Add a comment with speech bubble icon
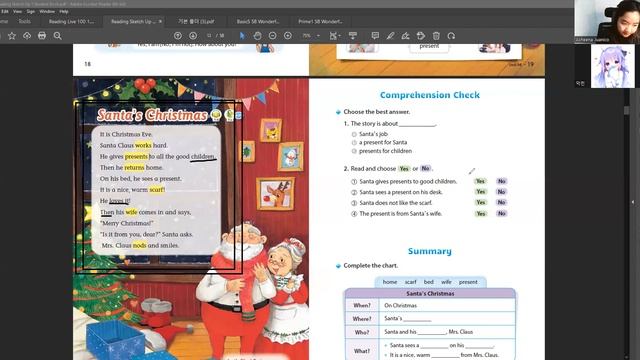The width and height of the screenshot is (640, 360). click(x=375, y=36)
